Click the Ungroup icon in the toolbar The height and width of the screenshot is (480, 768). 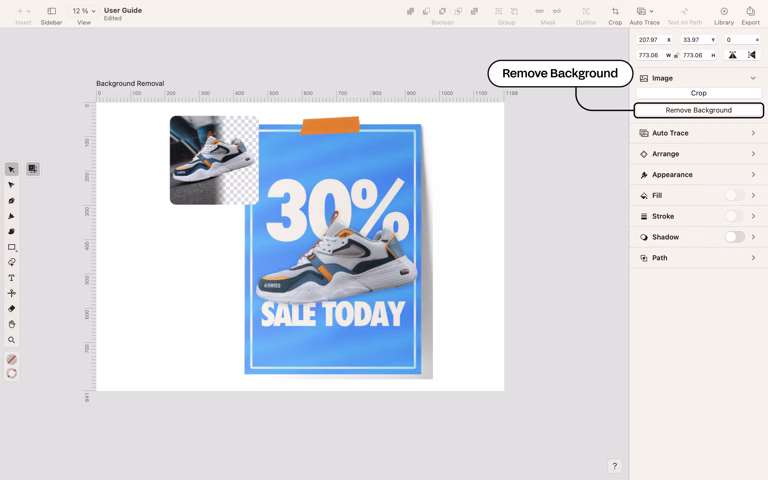coord(514,11)
